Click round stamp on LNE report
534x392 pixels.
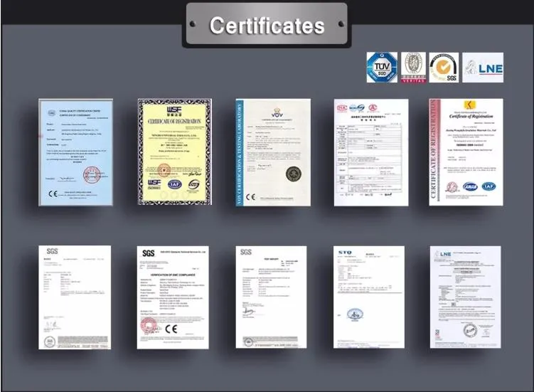[x=470, y=330]
